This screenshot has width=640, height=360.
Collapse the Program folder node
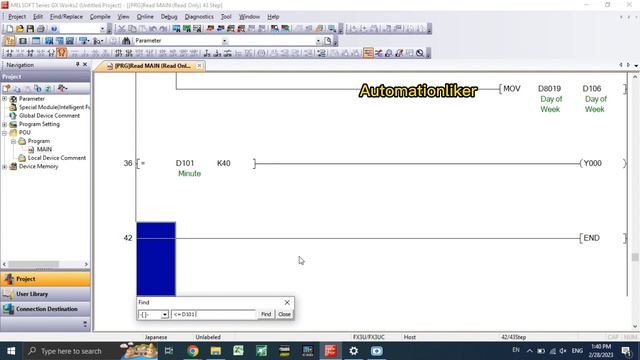pos(13,141)
